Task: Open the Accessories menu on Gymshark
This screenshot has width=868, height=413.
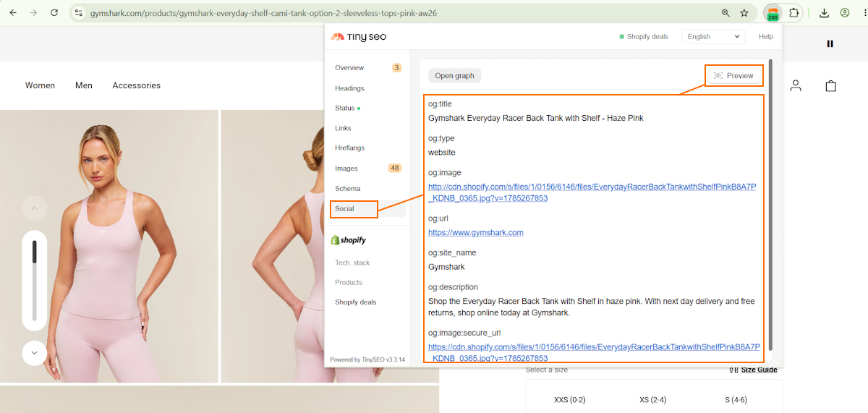Action: coord(137,85)
